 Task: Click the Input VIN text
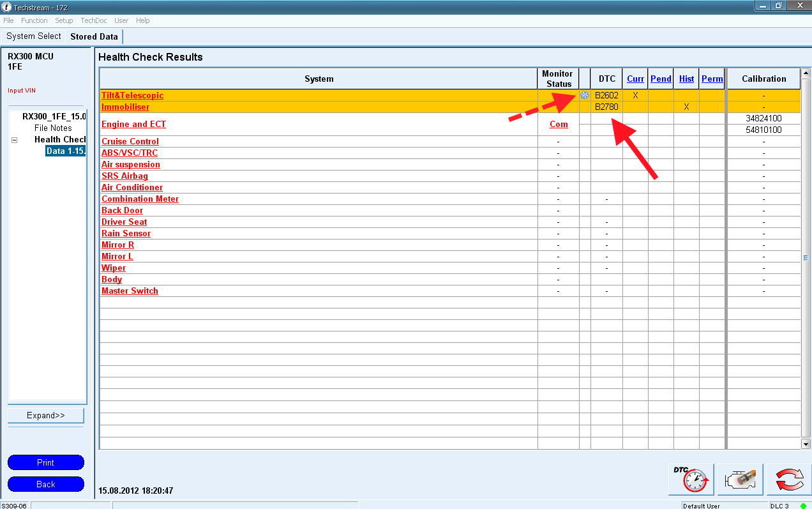(x=22, y=91)
